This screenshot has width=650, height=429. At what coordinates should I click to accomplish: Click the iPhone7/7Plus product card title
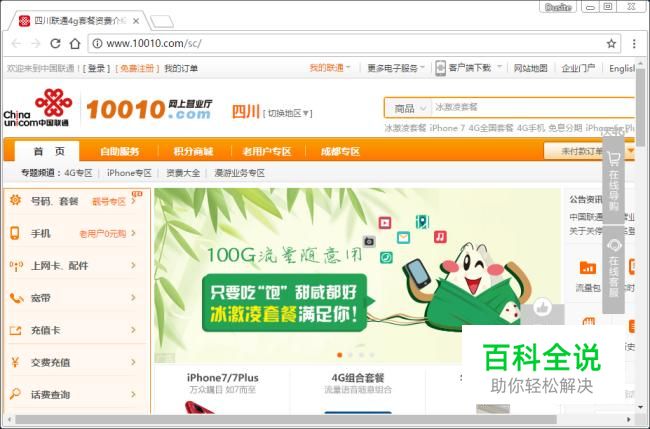pos(223,378)
